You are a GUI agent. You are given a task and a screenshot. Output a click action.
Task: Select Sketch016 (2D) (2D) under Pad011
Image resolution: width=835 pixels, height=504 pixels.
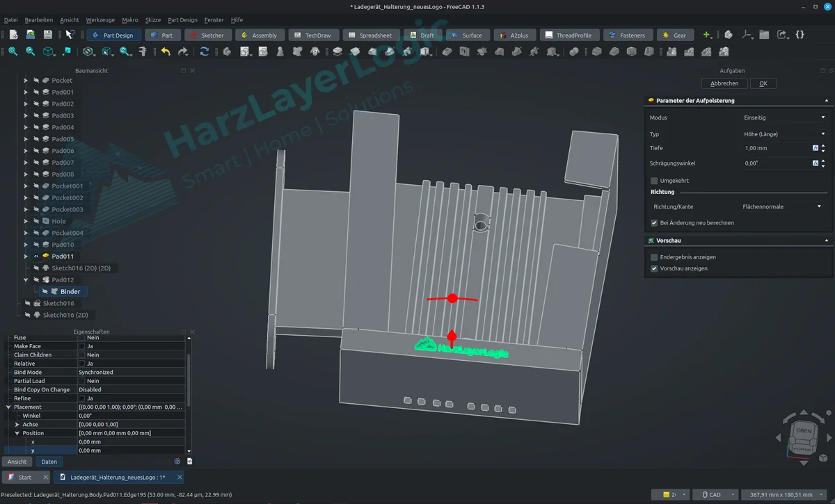[81, 268]
